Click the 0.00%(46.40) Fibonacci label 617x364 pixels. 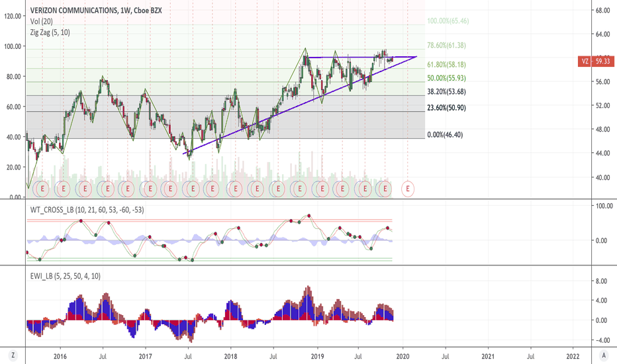coord(445,135)
